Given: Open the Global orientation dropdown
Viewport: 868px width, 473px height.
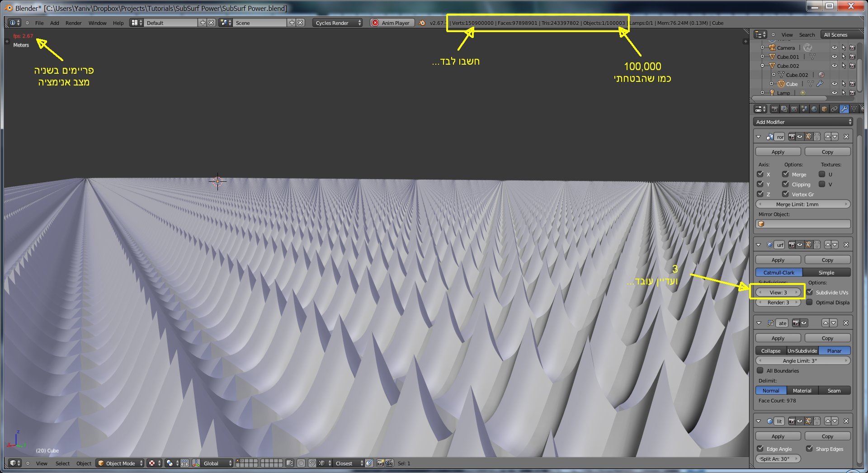Looking at the screenshot, I should coord(217,463).
